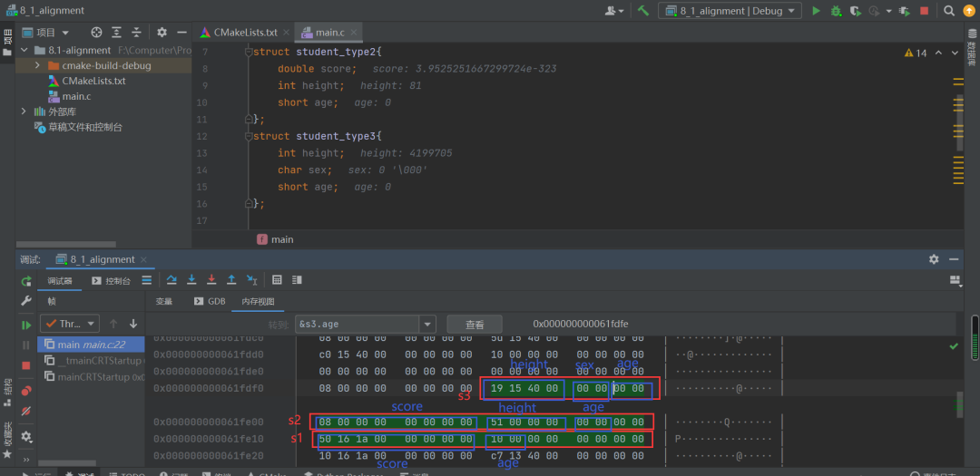
Task: Click the green Run button in top toolbar
Action: pos(816,11)
